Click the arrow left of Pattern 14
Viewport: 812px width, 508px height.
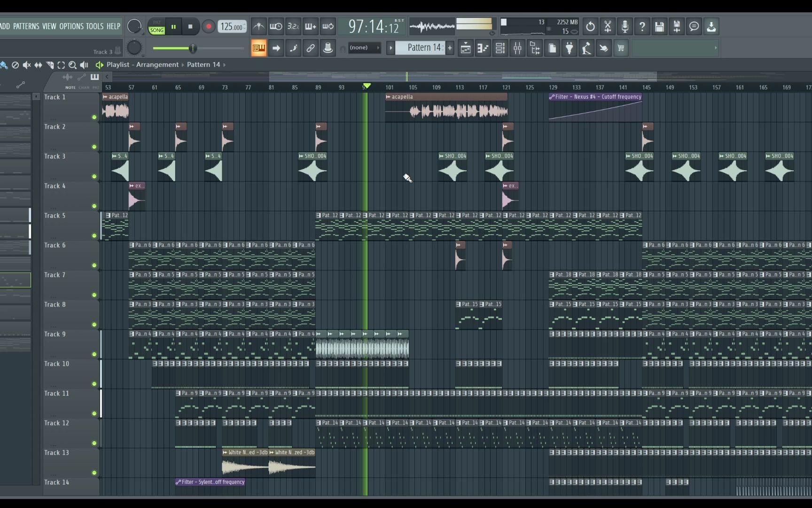coord(390,48)
